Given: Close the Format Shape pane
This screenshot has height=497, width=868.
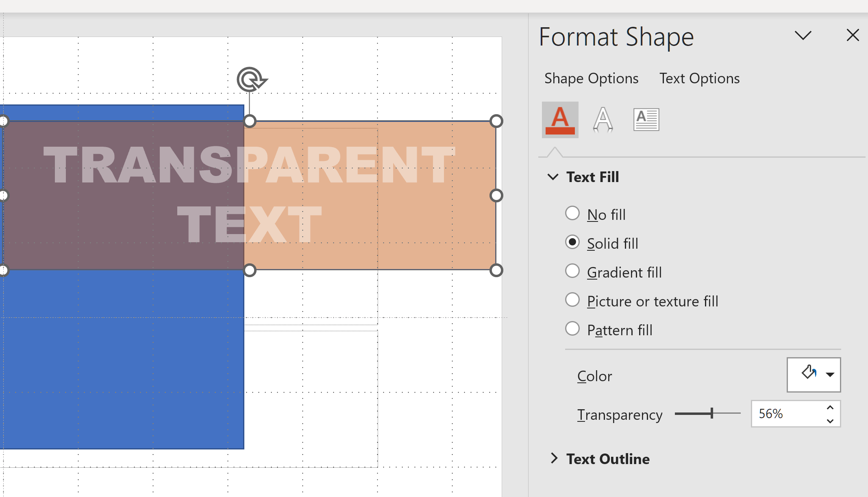Looking at the screenshot, I should click(x=853, y=35).
